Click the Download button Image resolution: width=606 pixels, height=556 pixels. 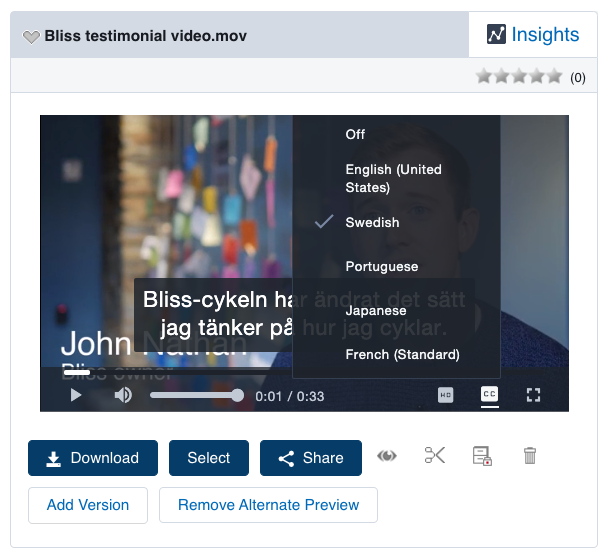click(93, 458)
